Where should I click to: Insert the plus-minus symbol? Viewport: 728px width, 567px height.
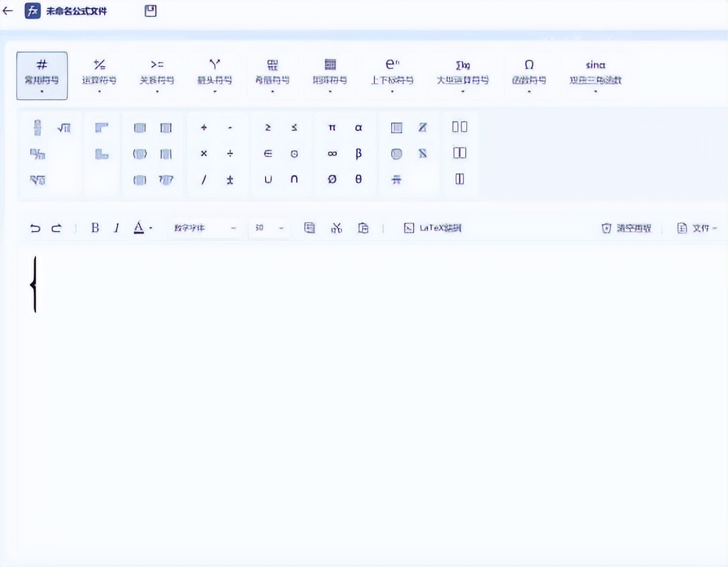pyautogui.click(x=229, y=179)
